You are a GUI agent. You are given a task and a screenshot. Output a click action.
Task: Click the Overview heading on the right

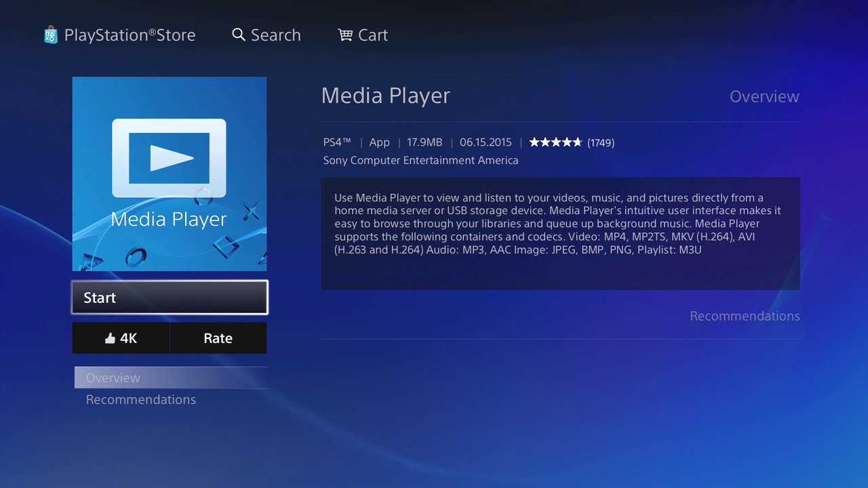point(764,97)
